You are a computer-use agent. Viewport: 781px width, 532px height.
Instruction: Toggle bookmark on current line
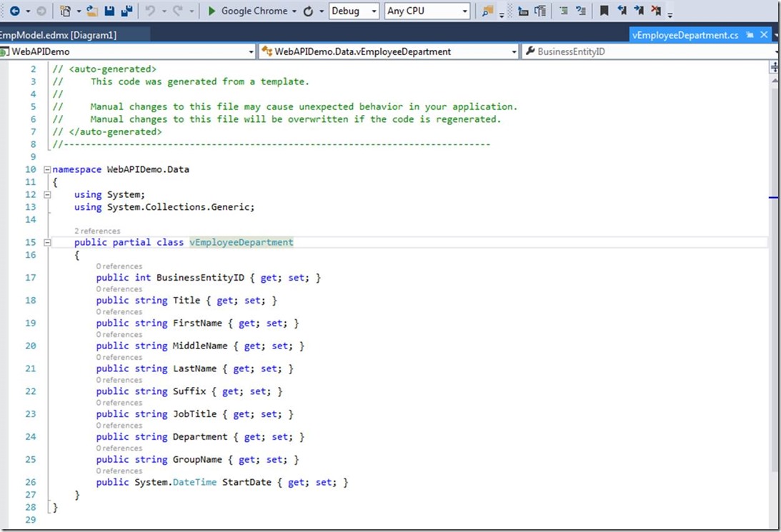tap(605, 11)
